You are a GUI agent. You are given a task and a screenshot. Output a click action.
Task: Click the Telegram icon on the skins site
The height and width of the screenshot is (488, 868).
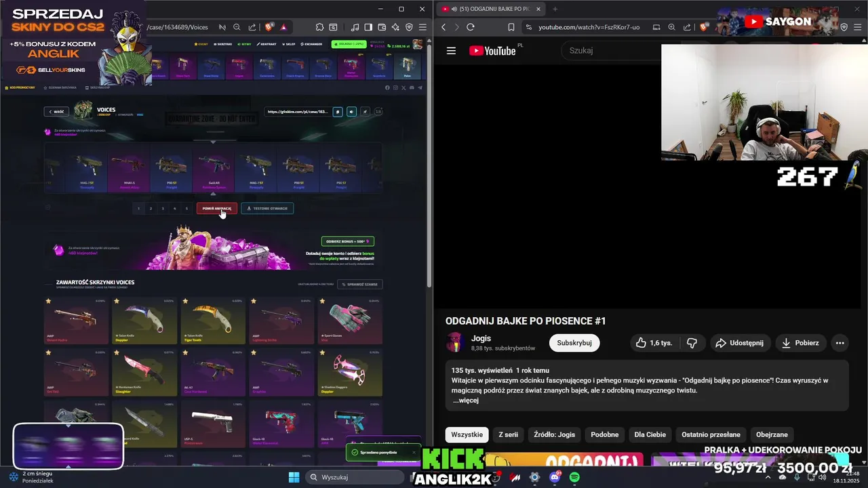tap(420, 87)
